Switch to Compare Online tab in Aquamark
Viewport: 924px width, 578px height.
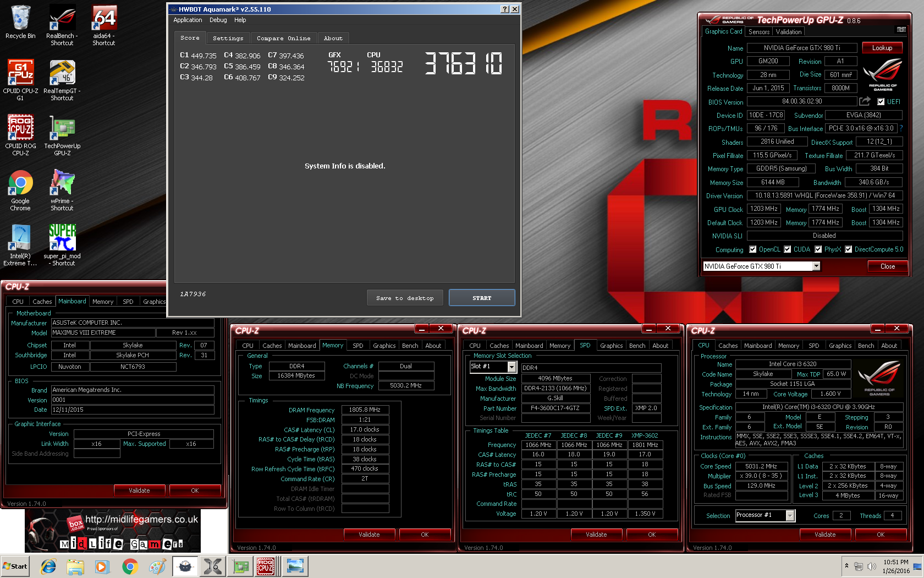[283, 38]
